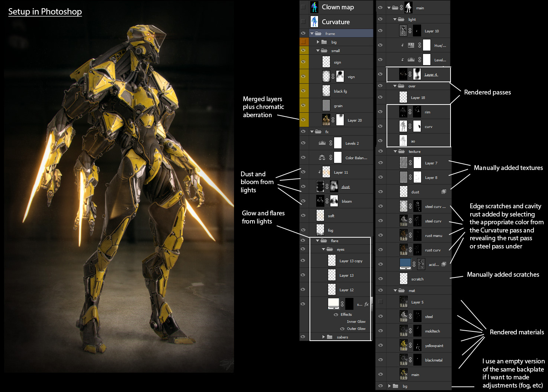Click the mask link icon on yellowpaint layer
The height and width of the screenshot is (392, 548).
click(x=410, y=345)
